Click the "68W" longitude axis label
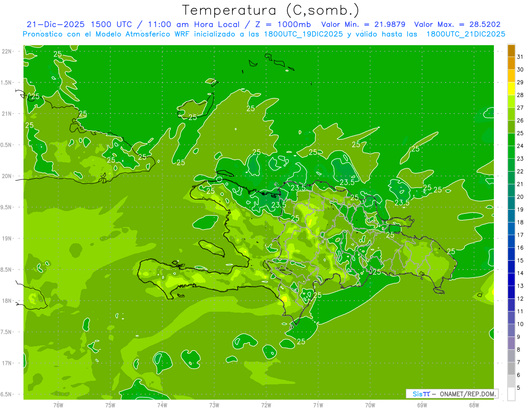The height and width of the screenshot is (411, 532). coord(474,405)
